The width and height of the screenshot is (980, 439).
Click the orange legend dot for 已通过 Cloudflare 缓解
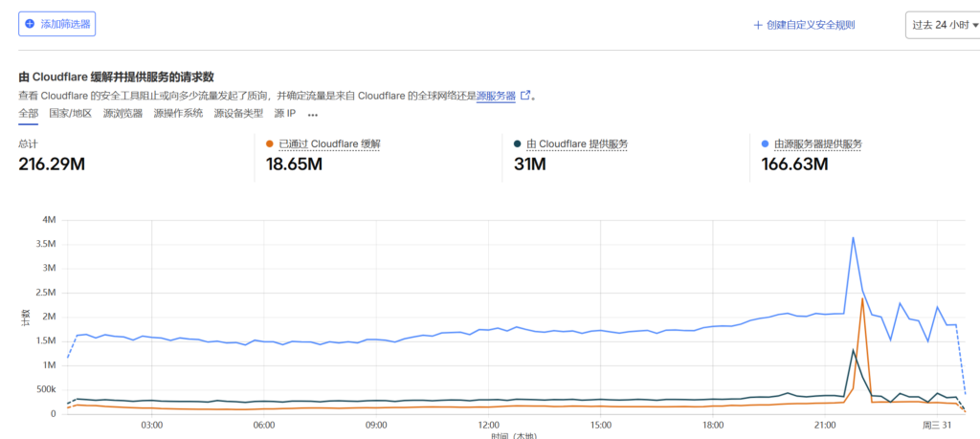271,144
